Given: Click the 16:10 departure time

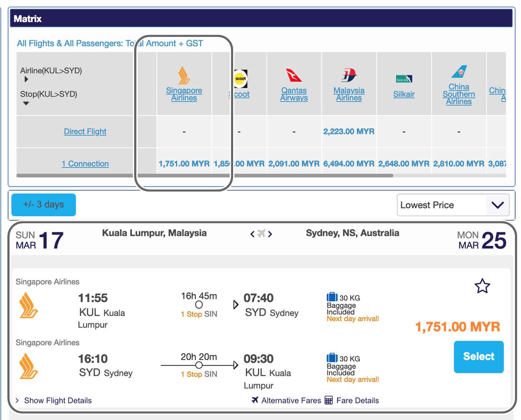Looking at the screenshot, I should [93, 359].
